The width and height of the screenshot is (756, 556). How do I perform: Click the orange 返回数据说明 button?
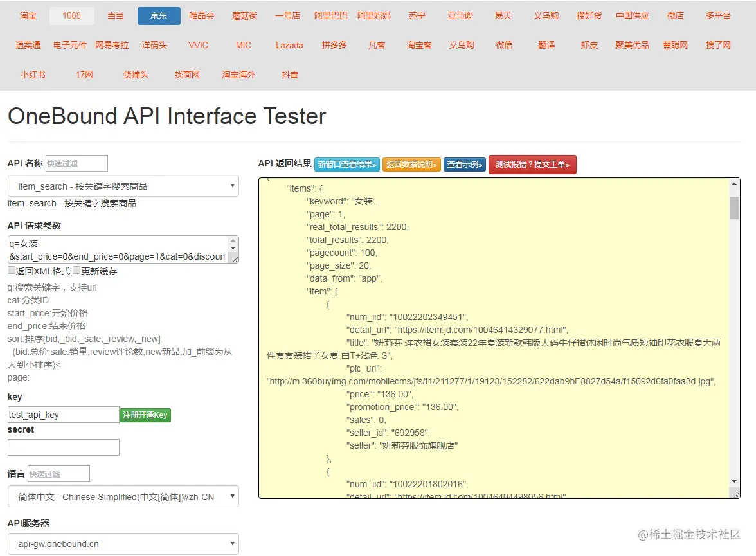pos(411,165)
